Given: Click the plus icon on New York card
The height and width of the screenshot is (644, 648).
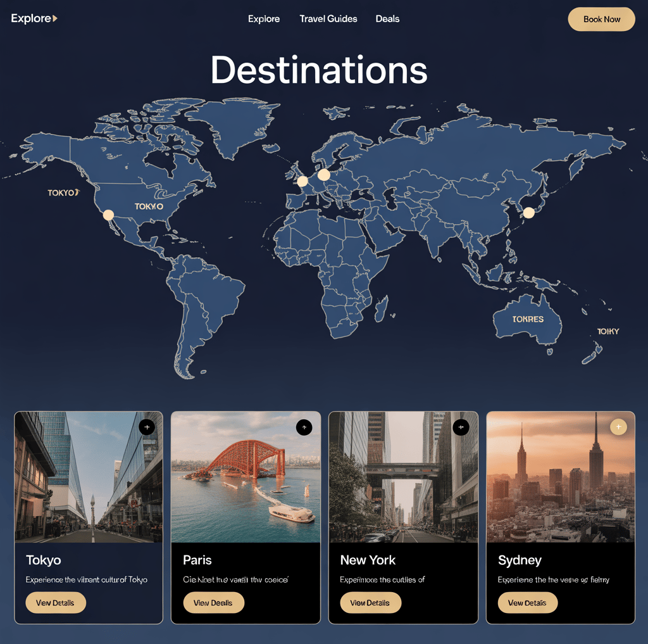Looking at the screenshot, I should pos(461,427).
